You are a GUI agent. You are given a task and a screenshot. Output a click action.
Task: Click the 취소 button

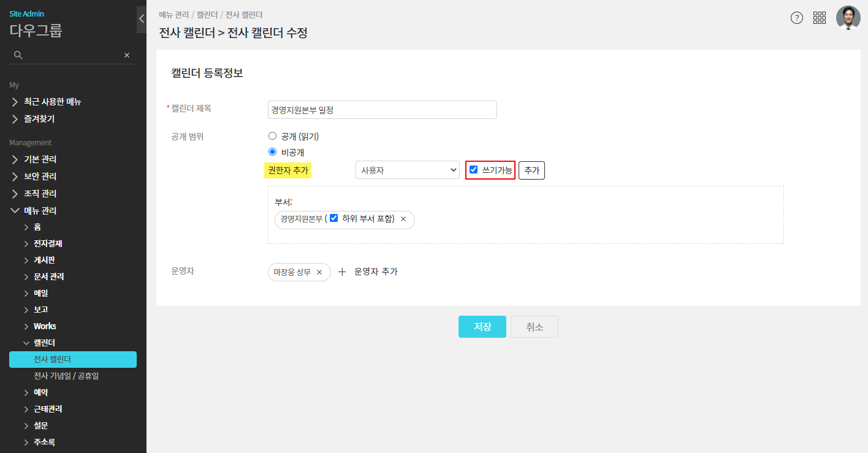point(534,327)
